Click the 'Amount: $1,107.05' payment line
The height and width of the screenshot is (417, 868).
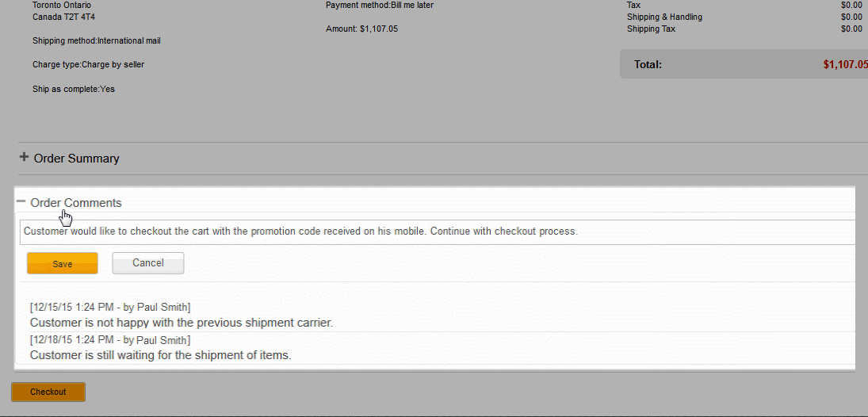[x=361, y=29]
